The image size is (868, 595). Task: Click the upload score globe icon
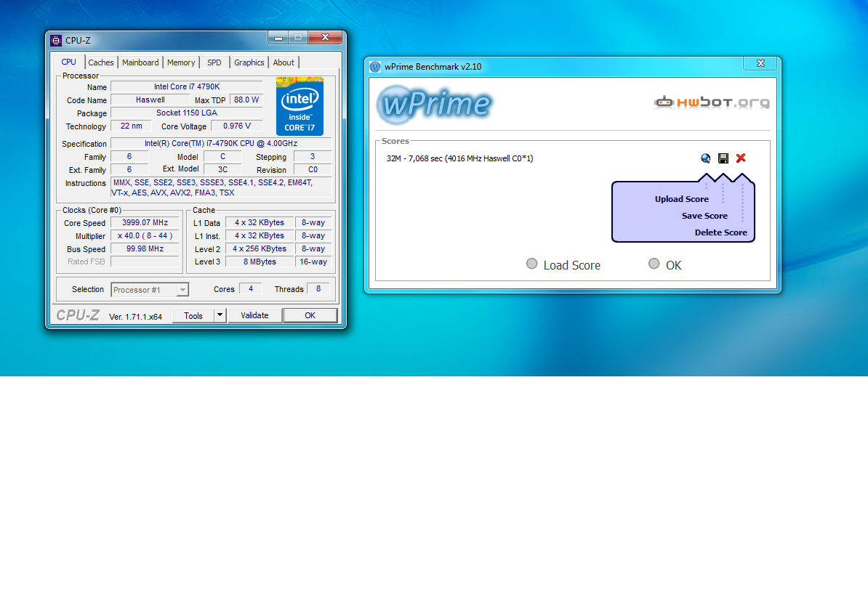coord(705,158)
